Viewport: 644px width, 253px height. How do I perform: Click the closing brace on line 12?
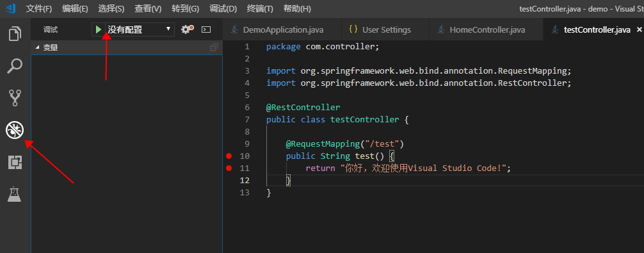(x=288, y=181)
